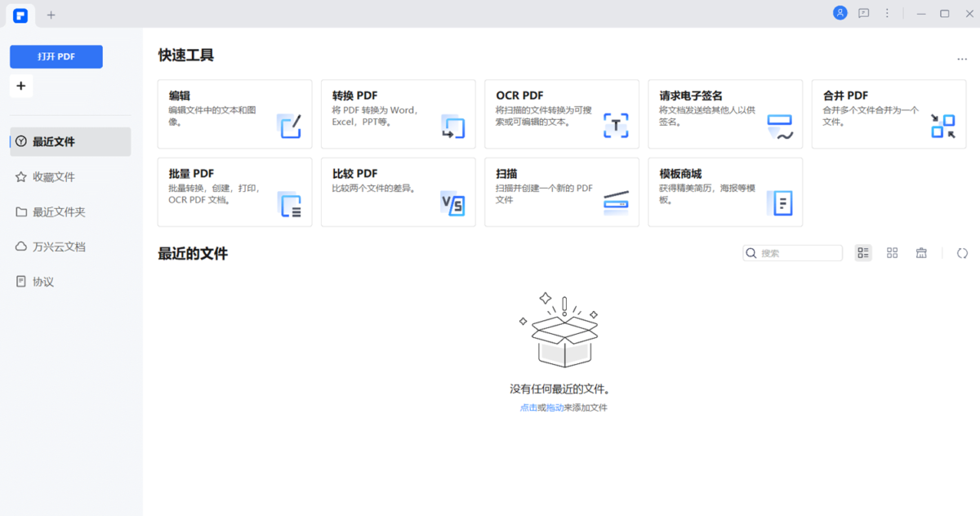Open the OCR PDF tool
This screenshot has width=980, height=516.
point(561,113)
